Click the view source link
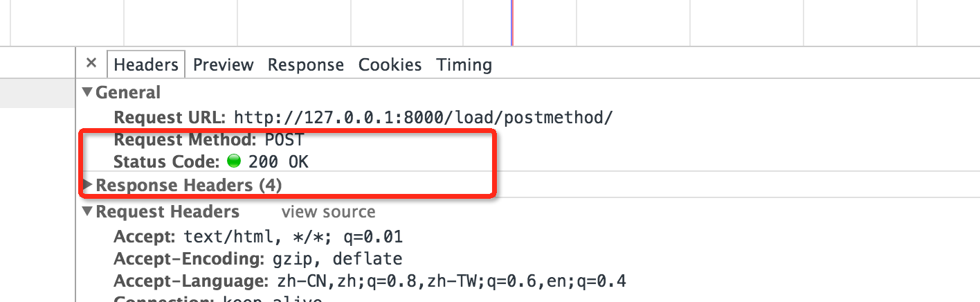This screenshot has height=302, width=980. (328, 211)
